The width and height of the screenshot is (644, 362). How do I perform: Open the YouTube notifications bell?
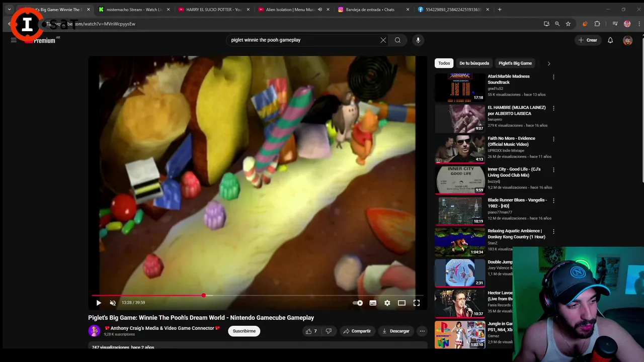(610, 40)
